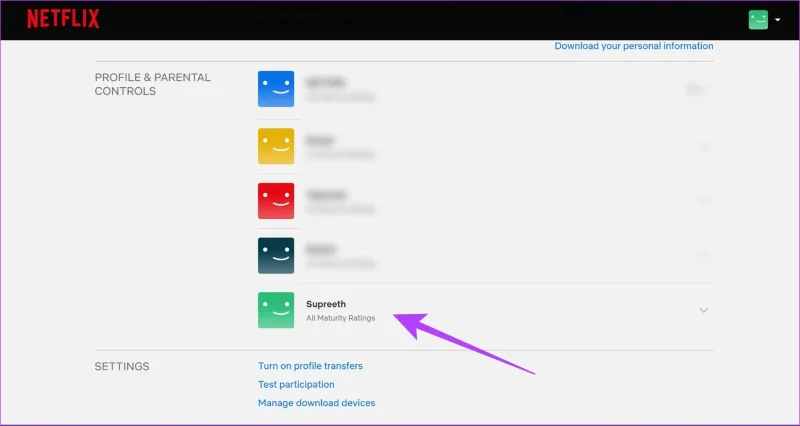Expand the header profile dropdown arrow

[778, 19]
